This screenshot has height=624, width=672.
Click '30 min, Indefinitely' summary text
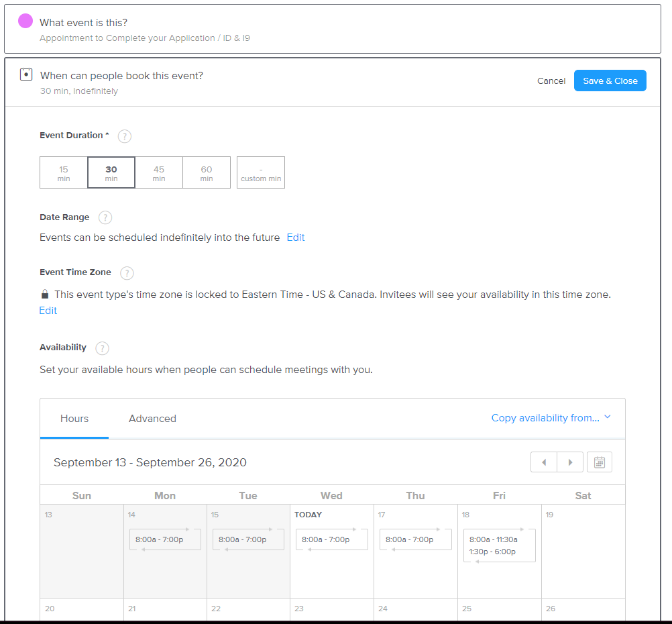(x=79, y=91)
